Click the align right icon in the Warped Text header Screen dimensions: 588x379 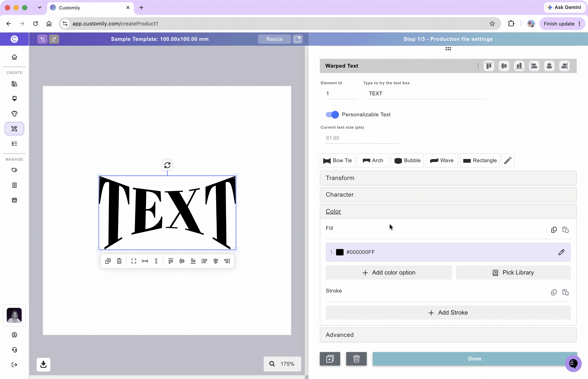(564, 66)
